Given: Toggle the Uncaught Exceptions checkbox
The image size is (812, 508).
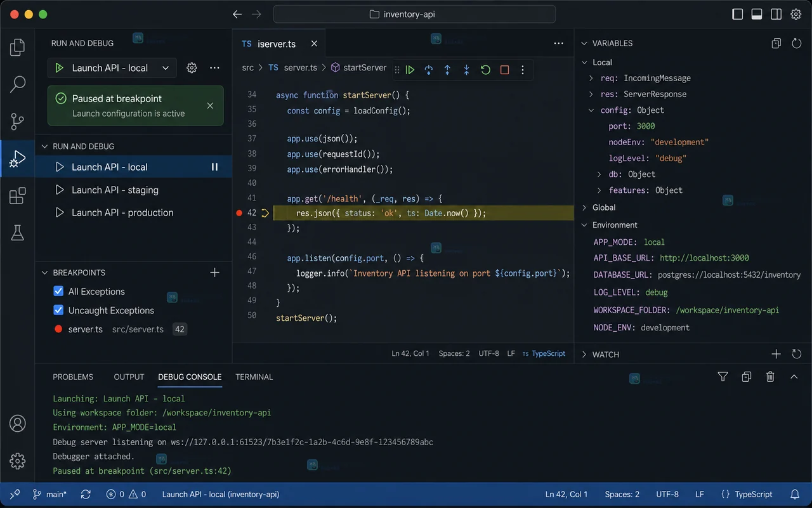Looking at the screenshot, I should pos(58,310).
